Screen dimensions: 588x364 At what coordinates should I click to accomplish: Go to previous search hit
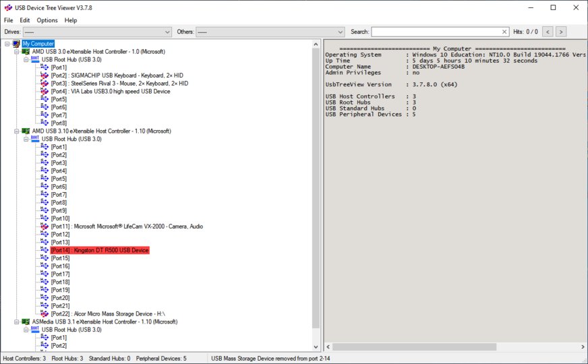tap(548, 32)
